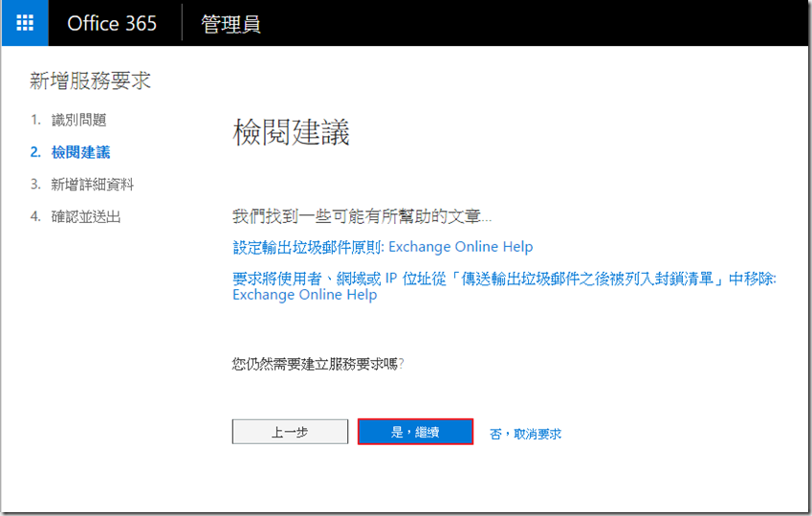Image resolution: width=812 pixels, height=516 pixels.
Task: Click the 新增服務要求 panel heading
Action: pos(90,81)
